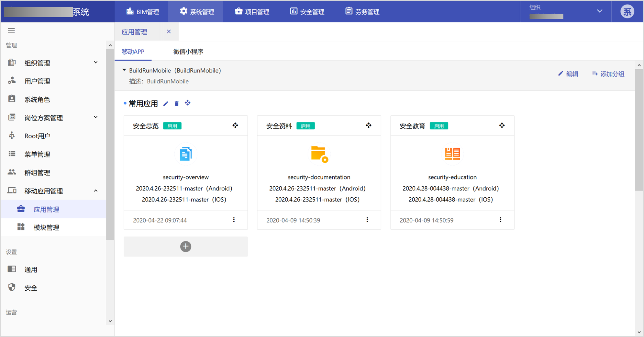
Task: Click 启用 badge on 安全资料
Action: tap(305, 126)
